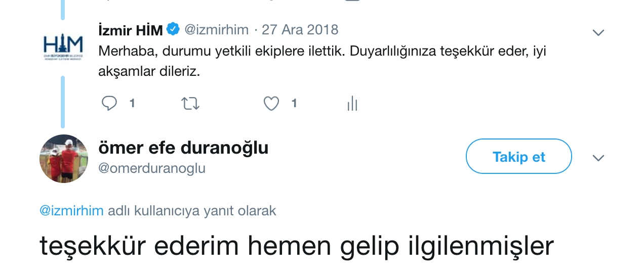Open the tweet text starting with Merhaba
This screenshot has width=644, height=277.
click(x=322, y=61)
